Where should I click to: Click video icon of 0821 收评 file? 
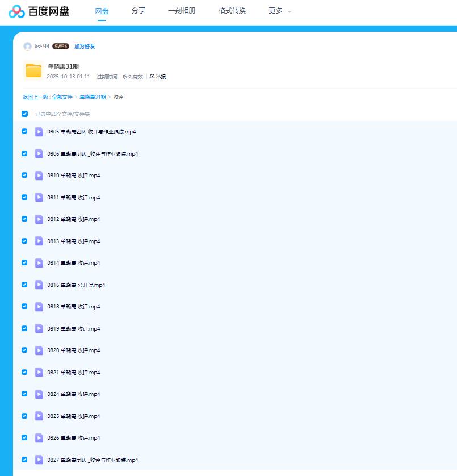39,372
